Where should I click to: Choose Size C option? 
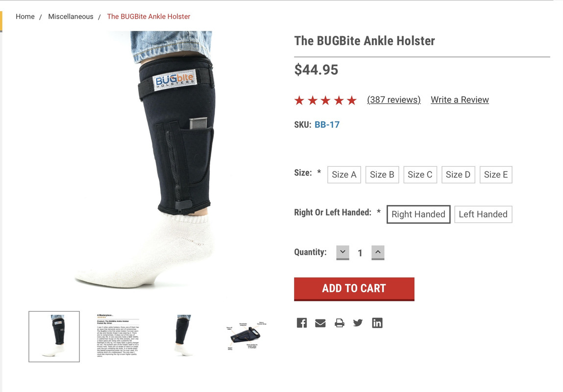(420, 175)
